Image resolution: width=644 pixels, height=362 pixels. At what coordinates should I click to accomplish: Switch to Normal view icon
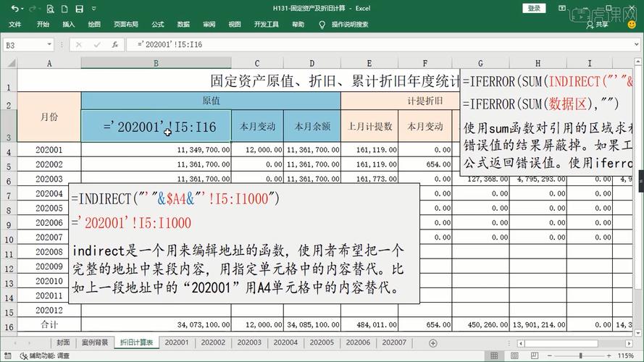pos(494,355)
